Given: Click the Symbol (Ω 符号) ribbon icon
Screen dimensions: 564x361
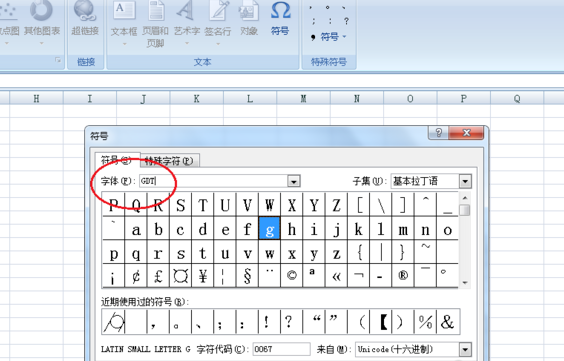Looking at the screenshot, I should [x=280, y=18].
